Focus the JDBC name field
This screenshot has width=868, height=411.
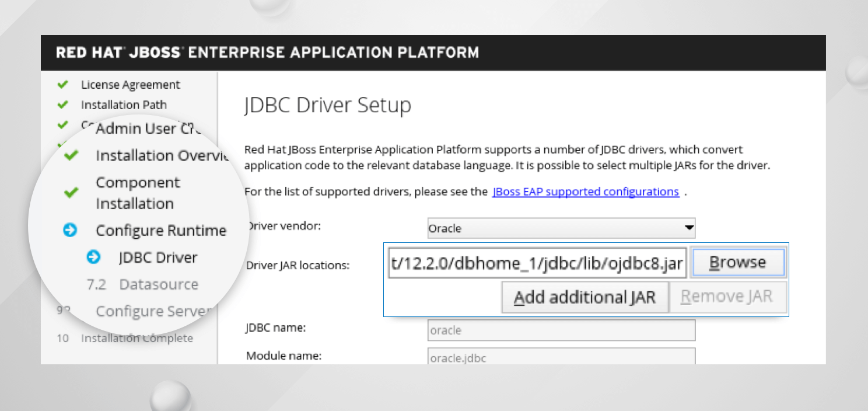tap(561, 330)
